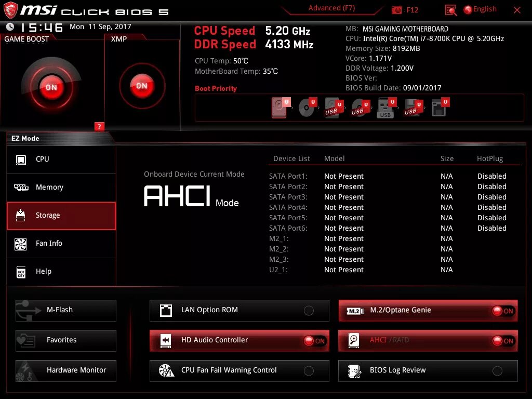The image size is (532, 399).
Task: Toggle the XMP ON button
Action: (142, 86)
